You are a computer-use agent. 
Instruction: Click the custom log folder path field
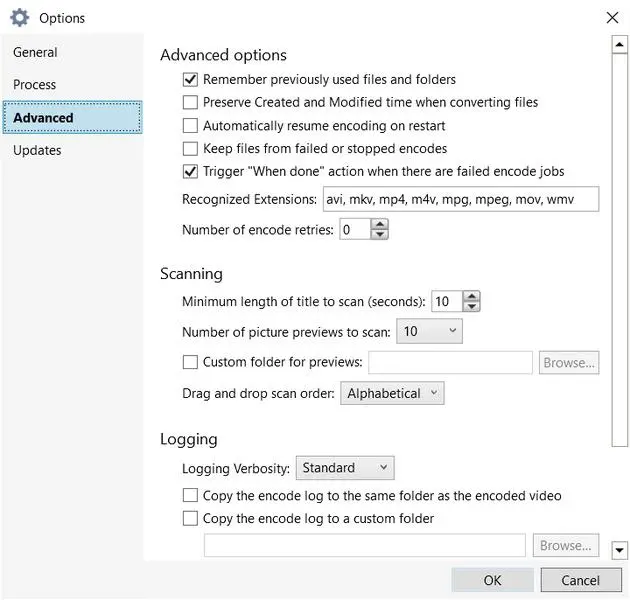[x=365, y=545]
